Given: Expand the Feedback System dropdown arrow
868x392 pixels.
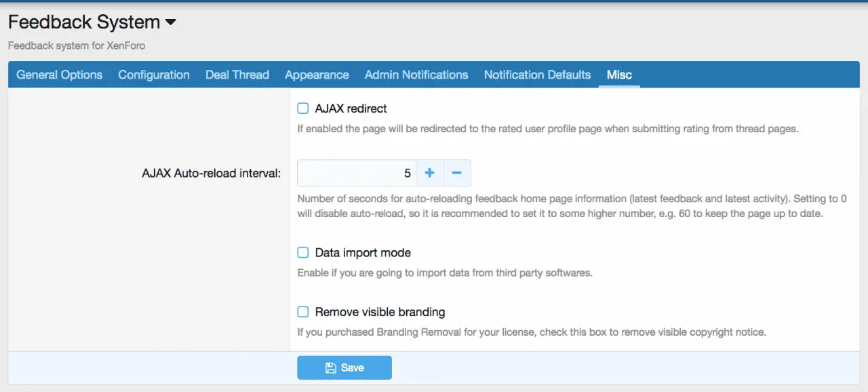Looking at the screenshot, I should pyautogui.click(x=171, y=22).
